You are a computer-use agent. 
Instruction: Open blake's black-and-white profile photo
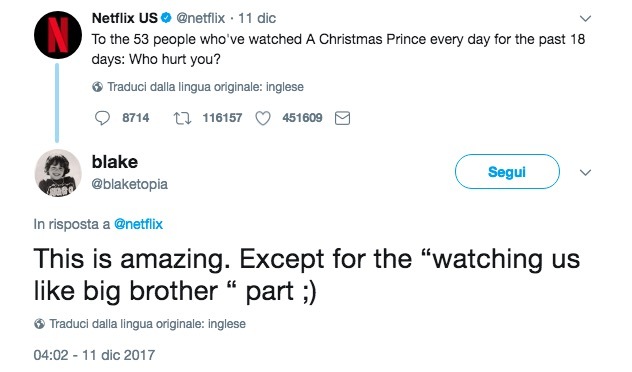58,172
